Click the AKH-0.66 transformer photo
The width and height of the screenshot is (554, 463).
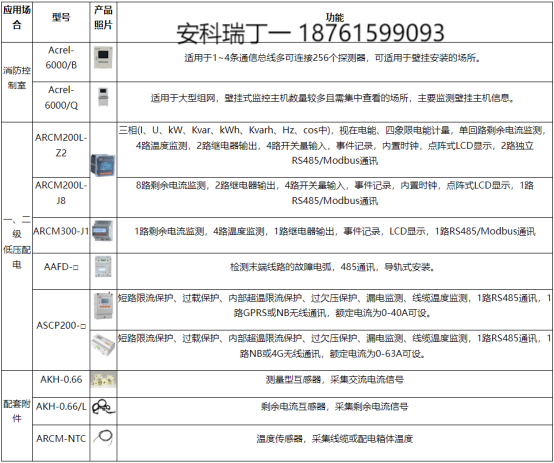pyautogui.click(x=103, y=380)
